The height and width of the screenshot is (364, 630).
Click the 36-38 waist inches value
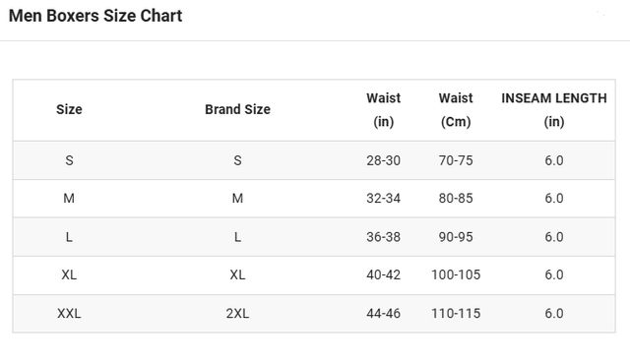[x=383, y=237]
